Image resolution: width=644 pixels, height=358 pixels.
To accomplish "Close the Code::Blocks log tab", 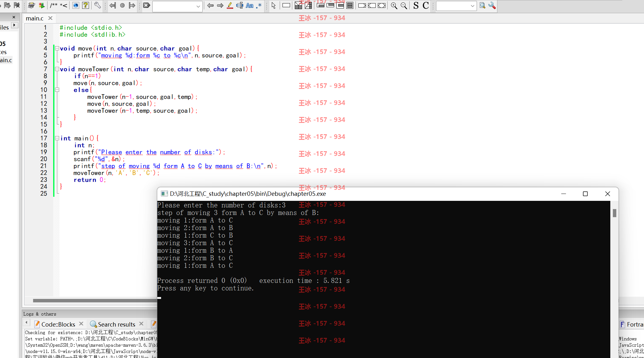I will coord(81,324).
